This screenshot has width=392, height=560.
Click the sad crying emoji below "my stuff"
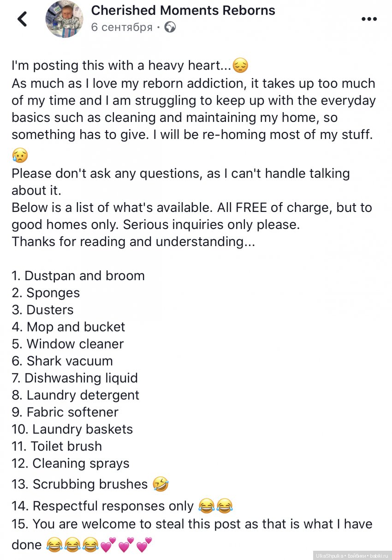20,156
